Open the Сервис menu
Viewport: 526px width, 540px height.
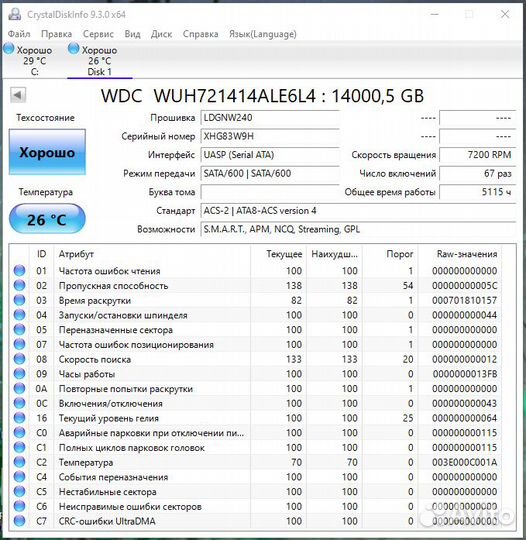tap(98, 34)
